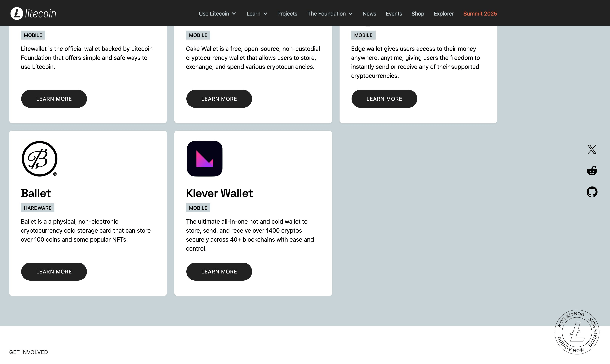Viewport: 610px width, 364px height.
Task: Expand The Foundation menu chevron
Action: click(x=351, y=14)
